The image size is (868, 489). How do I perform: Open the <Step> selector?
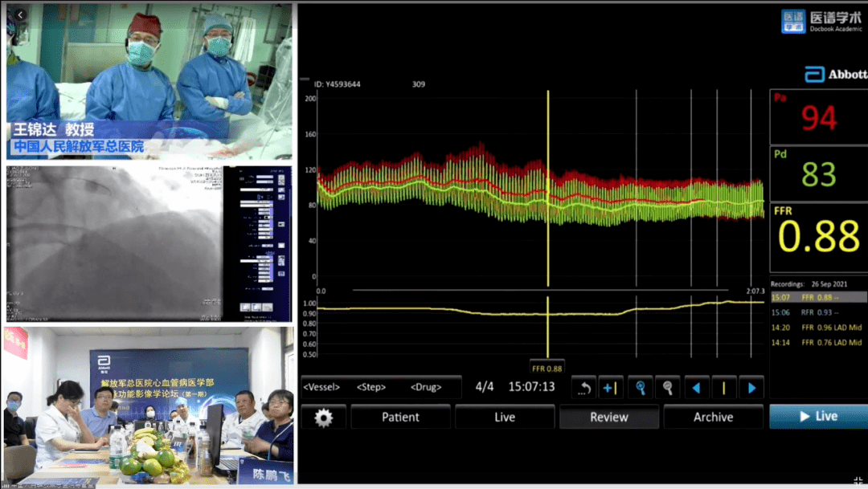(371, 387)
